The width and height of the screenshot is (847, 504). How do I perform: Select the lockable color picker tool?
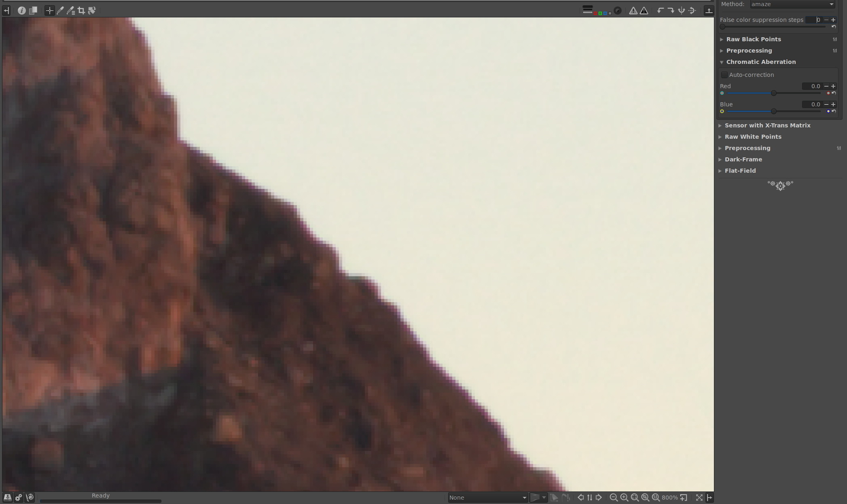tap(71, 11)
